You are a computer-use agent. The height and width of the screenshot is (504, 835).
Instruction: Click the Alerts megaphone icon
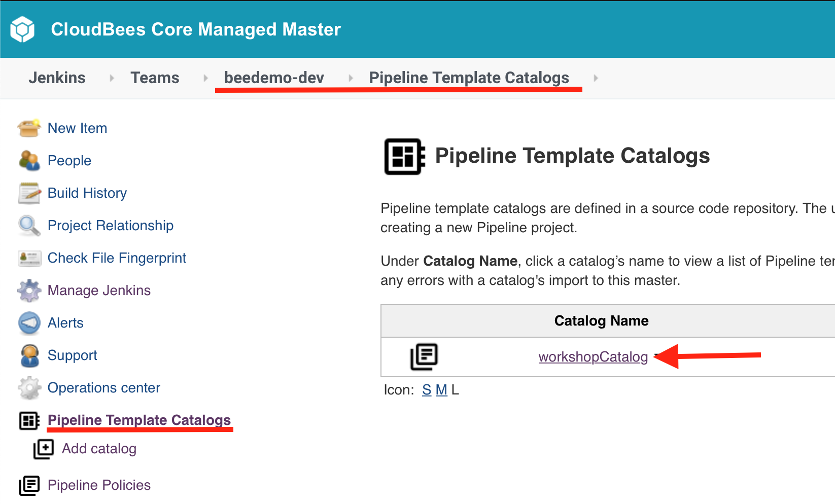coord(29,323)
